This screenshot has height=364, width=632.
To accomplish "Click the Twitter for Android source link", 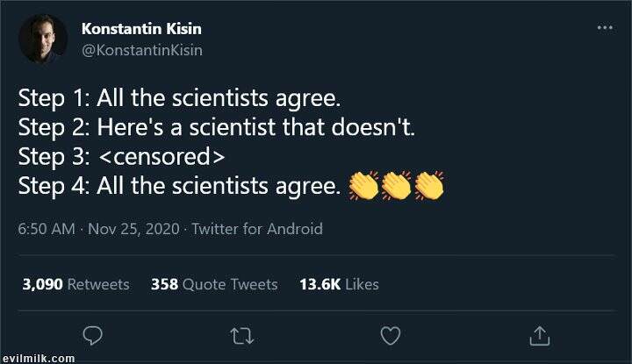I will (257, 229).
